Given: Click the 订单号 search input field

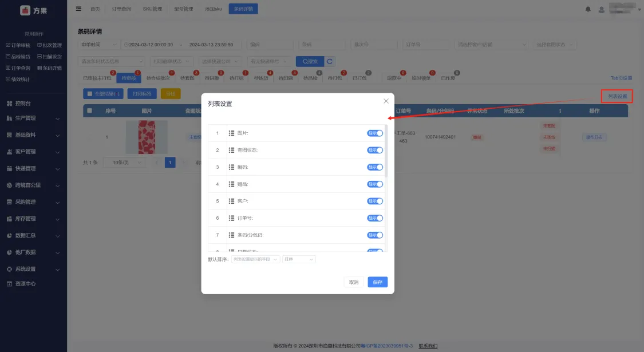Looking at the screenshot, I should point(426,45).
